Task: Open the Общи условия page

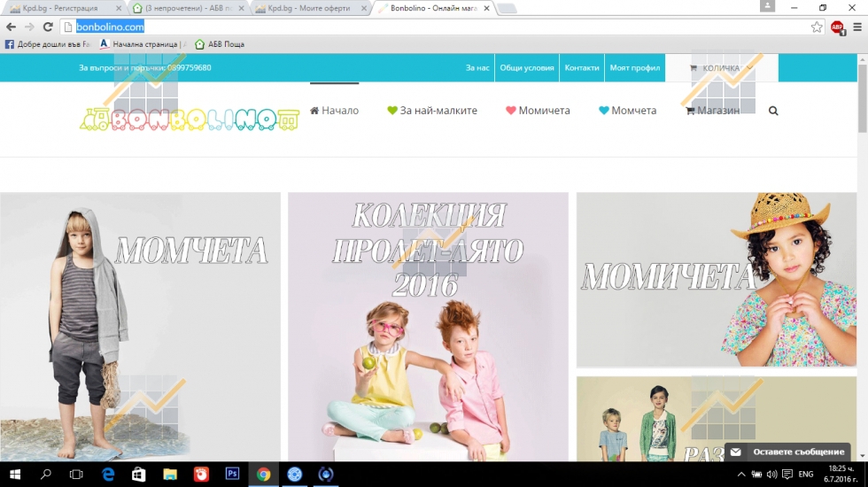Action: coord(526,67)
